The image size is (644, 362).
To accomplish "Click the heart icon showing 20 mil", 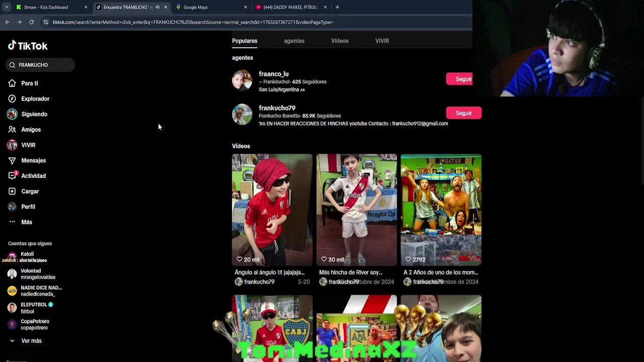I will tap(239, 259).
